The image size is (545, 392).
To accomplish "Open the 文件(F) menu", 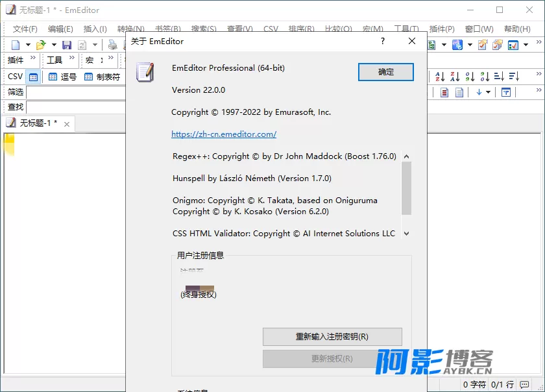I will (25, 29).
